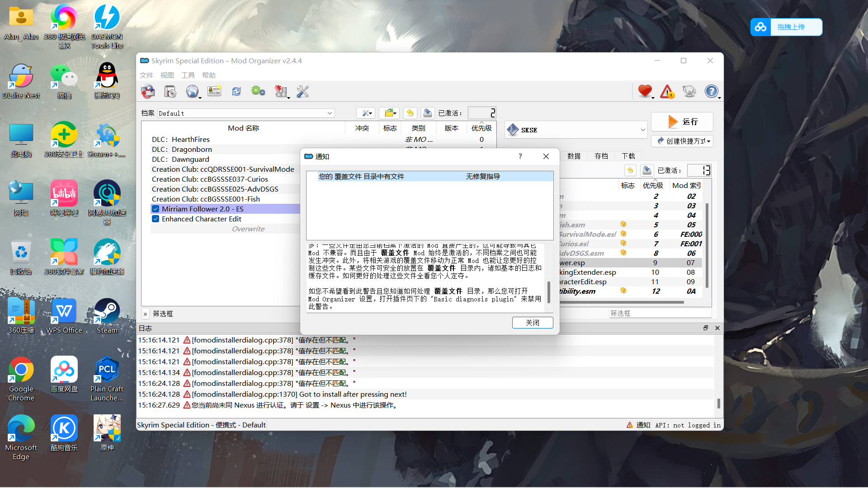Uncheck Enhanced Character Edit mod
868x488 pixels.
click(156, 219)
